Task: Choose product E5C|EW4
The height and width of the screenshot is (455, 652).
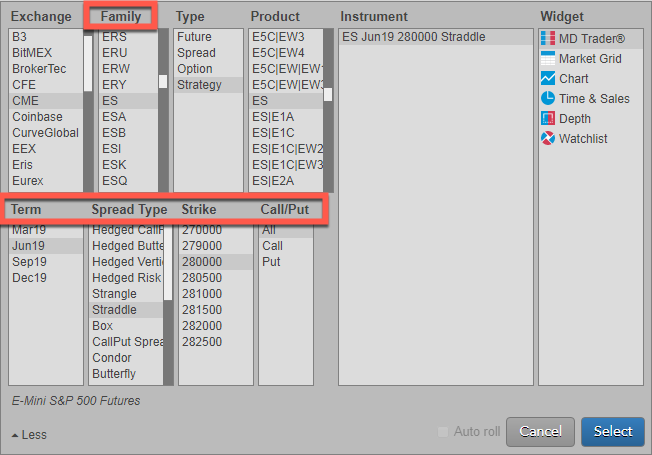Action: [286, 53]
